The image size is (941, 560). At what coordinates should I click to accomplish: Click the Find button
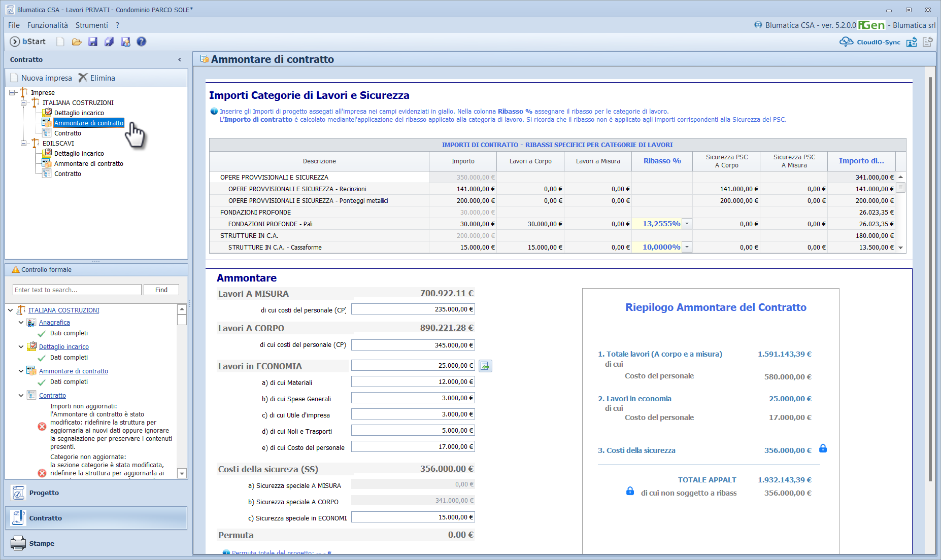[x=161, y=290]
